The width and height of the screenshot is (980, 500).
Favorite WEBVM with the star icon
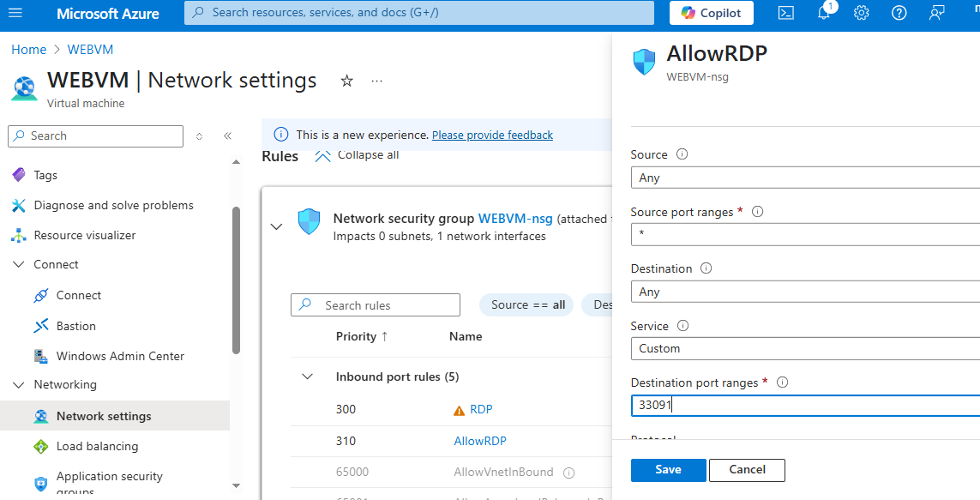pyautogui.click(x=347, y=81)
